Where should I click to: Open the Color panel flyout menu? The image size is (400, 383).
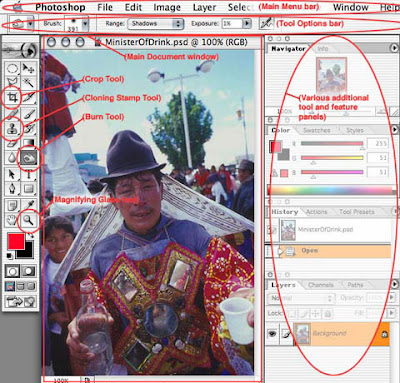(x=395, y=129)
